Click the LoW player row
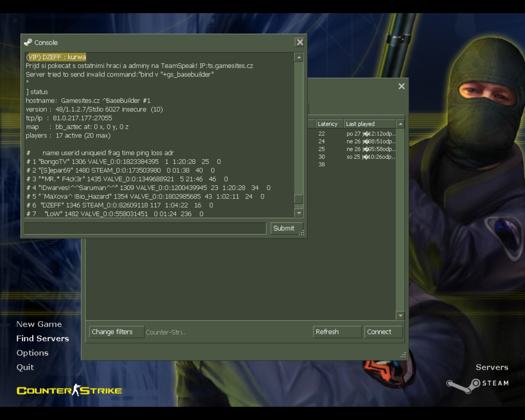Screen dimensions: 525x420 [115, 214]
